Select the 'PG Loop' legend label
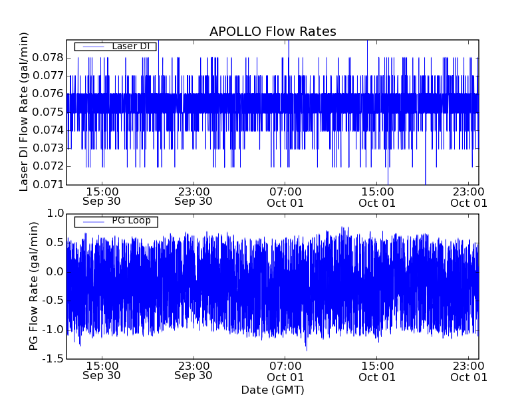Viewport: 532px width, 399px height. click(131, 221)
